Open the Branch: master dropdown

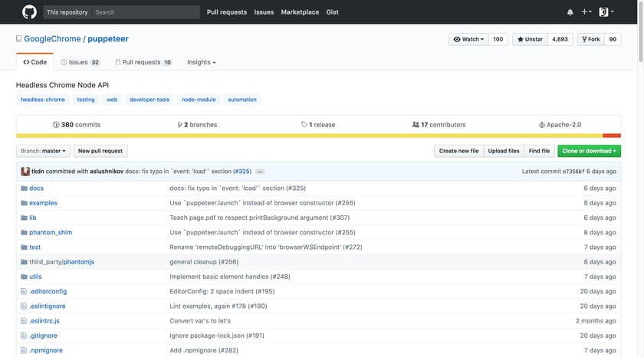click(43, 151)
